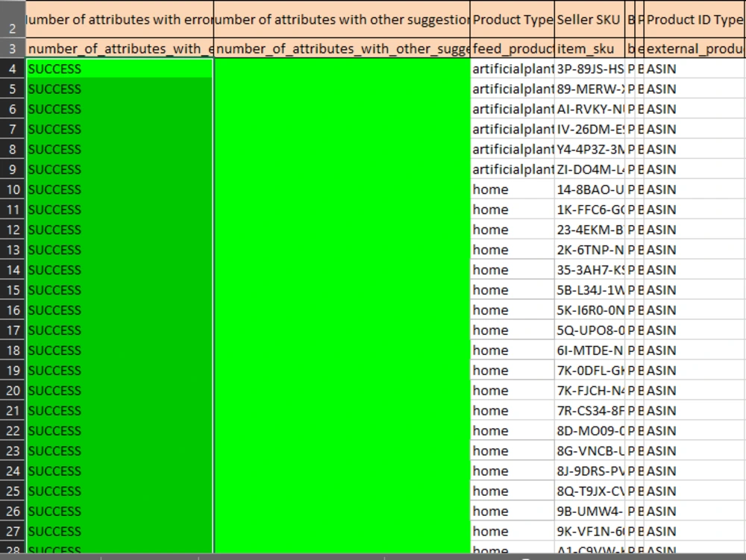Click SKU cell IV-26DM
The height and width of the screenshot is (560, 746).
point(589,129)
